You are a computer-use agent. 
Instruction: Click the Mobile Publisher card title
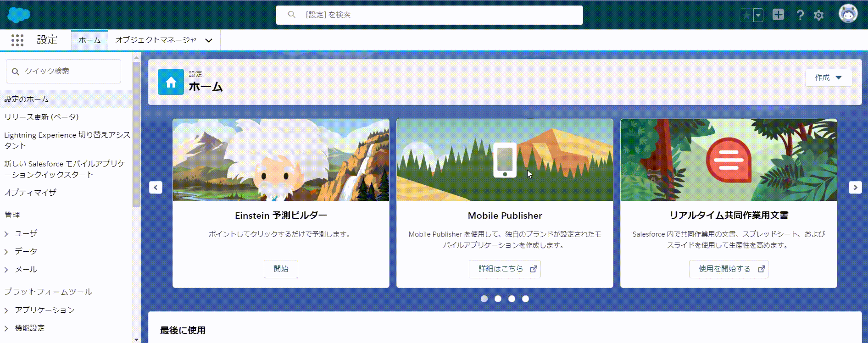pyautogui.click(x=505, y=216)
